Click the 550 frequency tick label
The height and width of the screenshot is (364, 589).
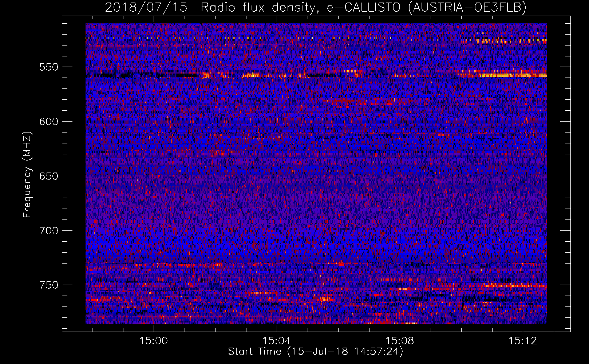click(49, 67)
